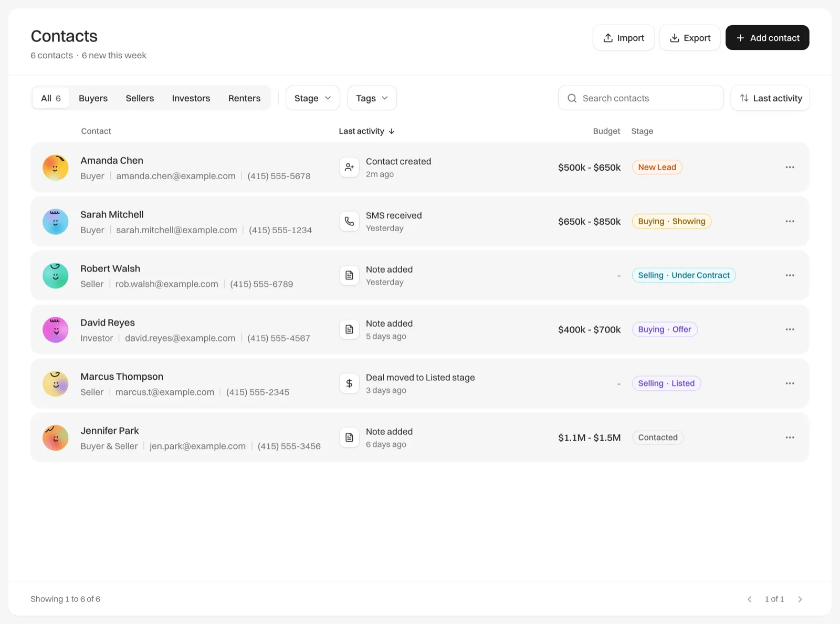Click David Reyes's avatar
Viewport: 840px width, 624px height.
[x=56, y=330]
